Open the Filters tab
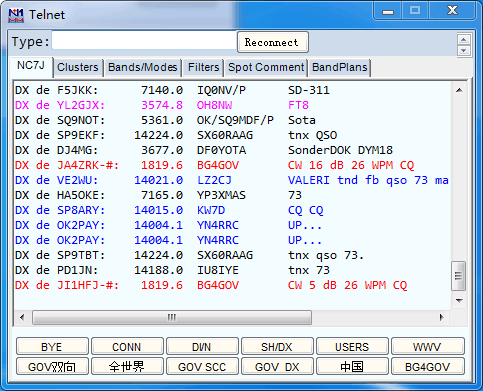This screenshot has height=391, width=483. click(x=203, y=67)
